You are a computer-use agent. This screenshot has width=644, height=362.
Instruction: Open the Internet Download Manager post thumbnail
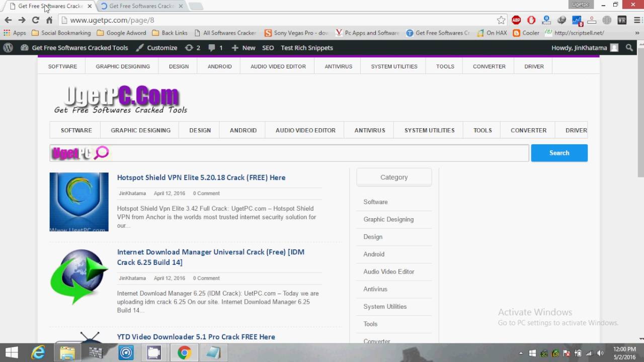(79, 277)
